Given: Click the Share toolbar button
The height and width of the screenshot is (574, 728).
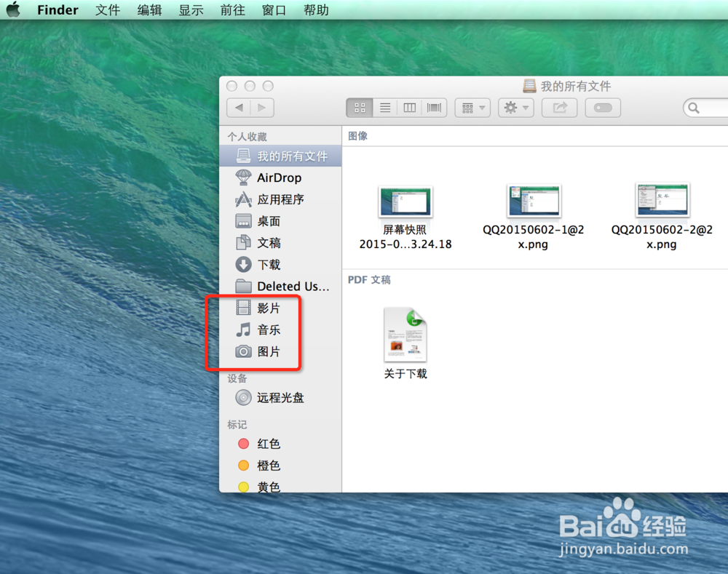Looking at the screenshot, I should (559, 108).
